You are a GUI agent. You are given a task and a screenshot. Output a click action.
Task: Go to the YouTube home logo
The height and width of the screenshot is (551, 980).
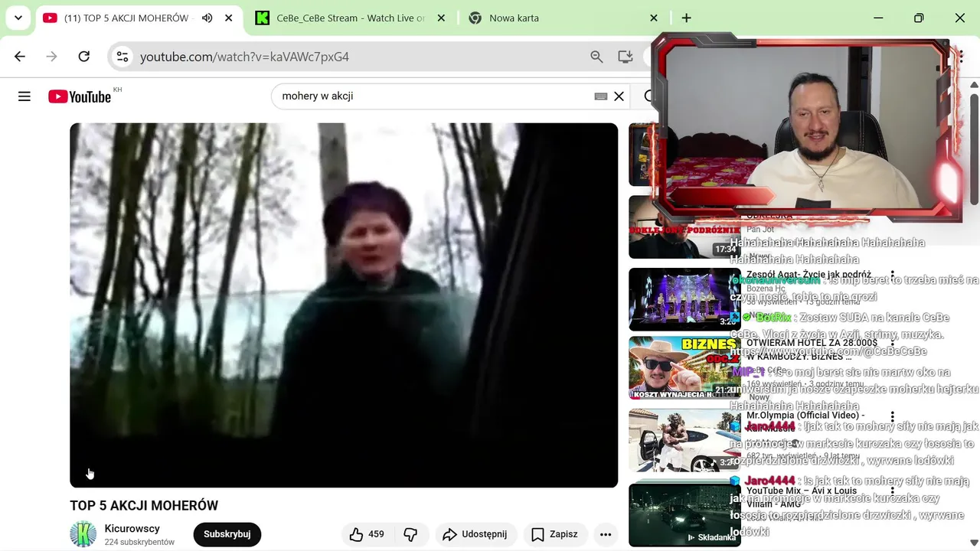pyautogui.click(x=80, y=96)
